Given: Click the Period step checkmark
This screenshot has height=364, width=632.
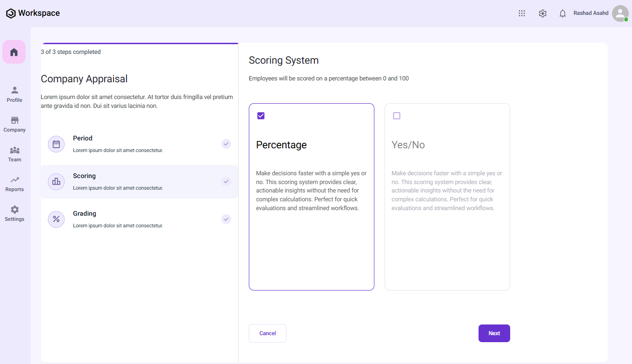Looking at the screenshot, I should tap(226, 144).
